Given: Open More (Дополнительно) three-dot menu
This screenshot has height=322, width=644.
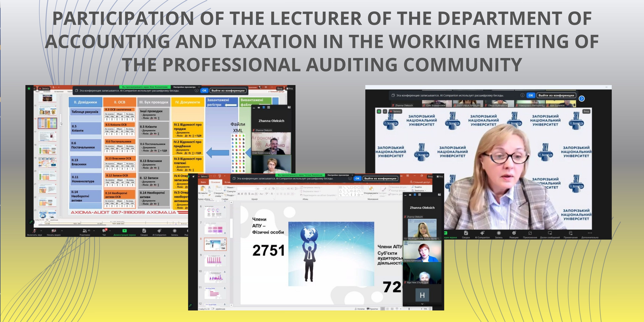Looking at the screenshot, I should (590, 233).
